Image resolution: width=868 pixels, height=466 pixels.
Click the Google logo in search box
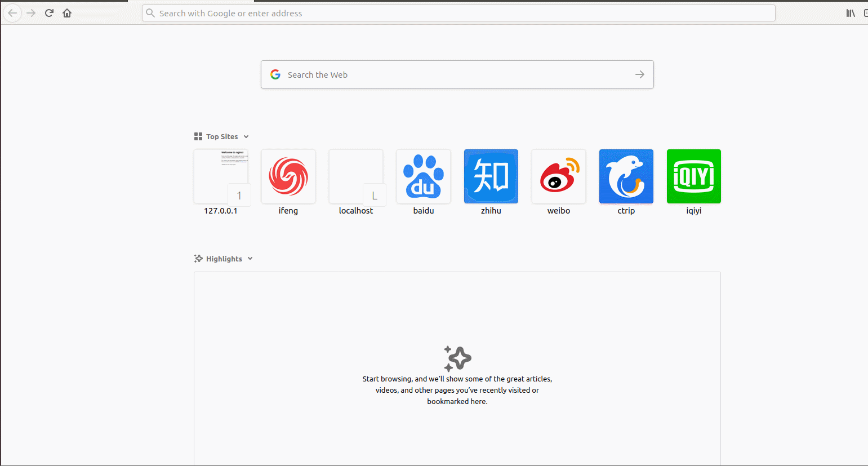click(x=275, y=74)
